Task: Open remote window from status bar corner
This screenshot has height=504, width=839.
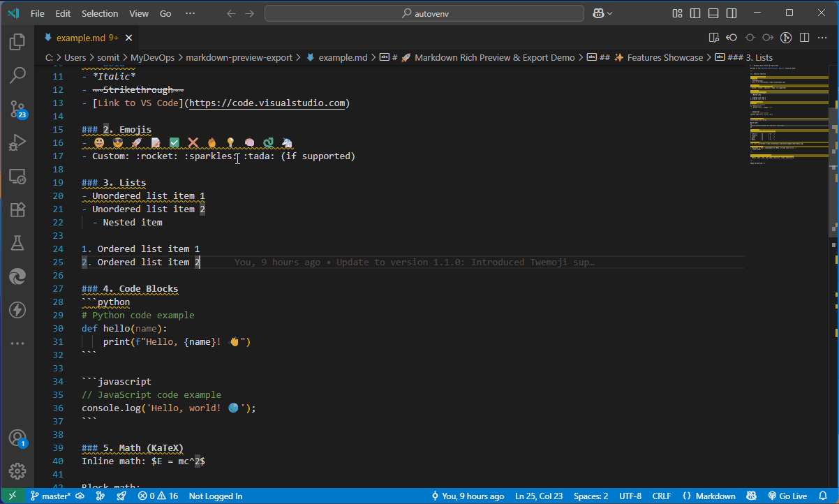Action: tap(12, 496)
